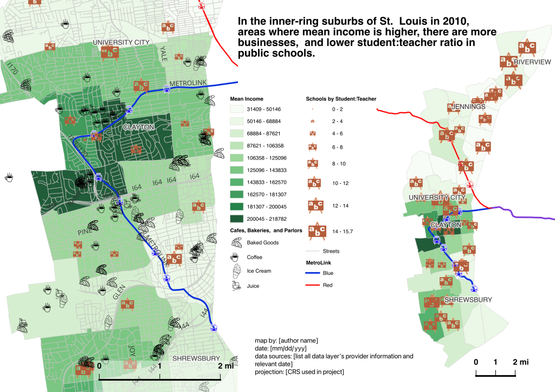Click the "map by: [author name]" text
This screenshot has height=392, width=555.
(x=286, y=340)
